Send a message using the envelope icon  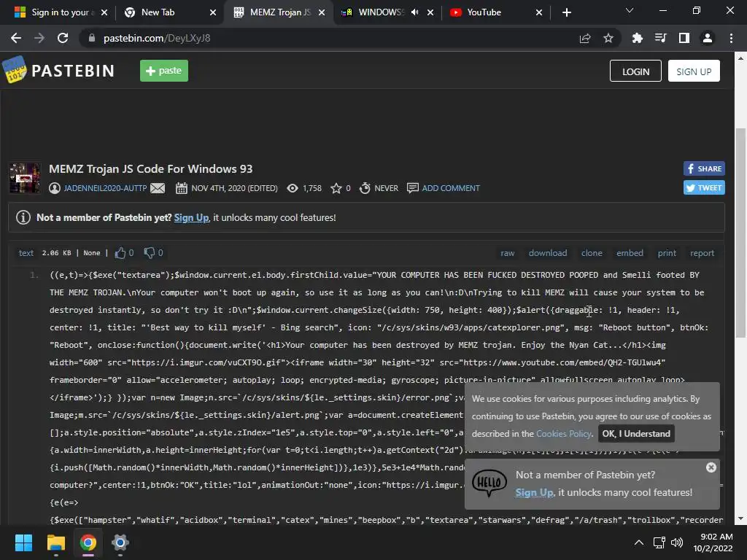tap(158, 188)
